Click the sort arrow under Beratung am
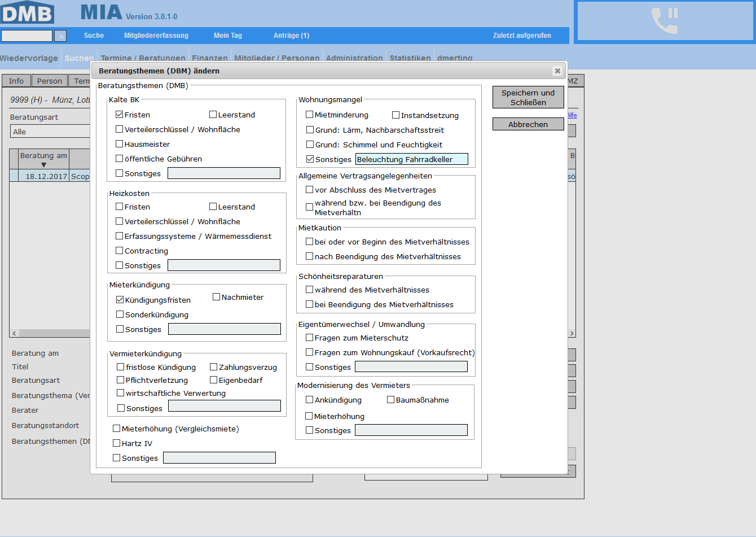The image size is (756, 537). [43, 165]
